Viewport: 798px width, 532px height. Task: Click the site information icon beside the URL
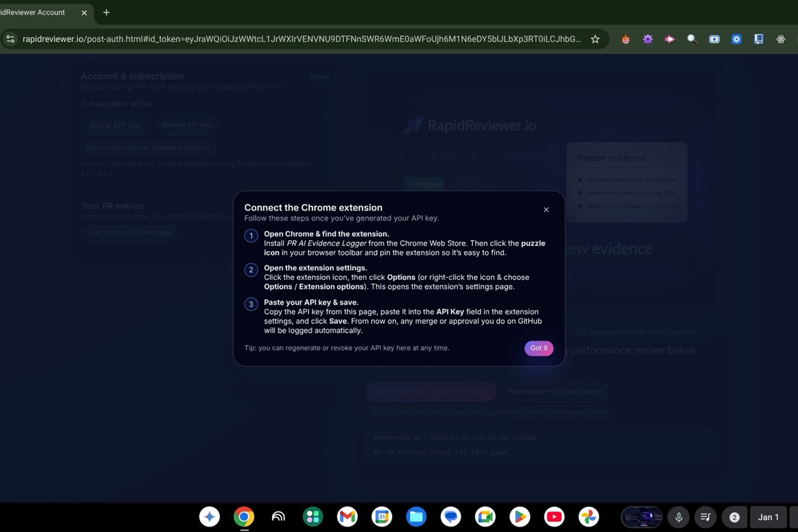11,39
